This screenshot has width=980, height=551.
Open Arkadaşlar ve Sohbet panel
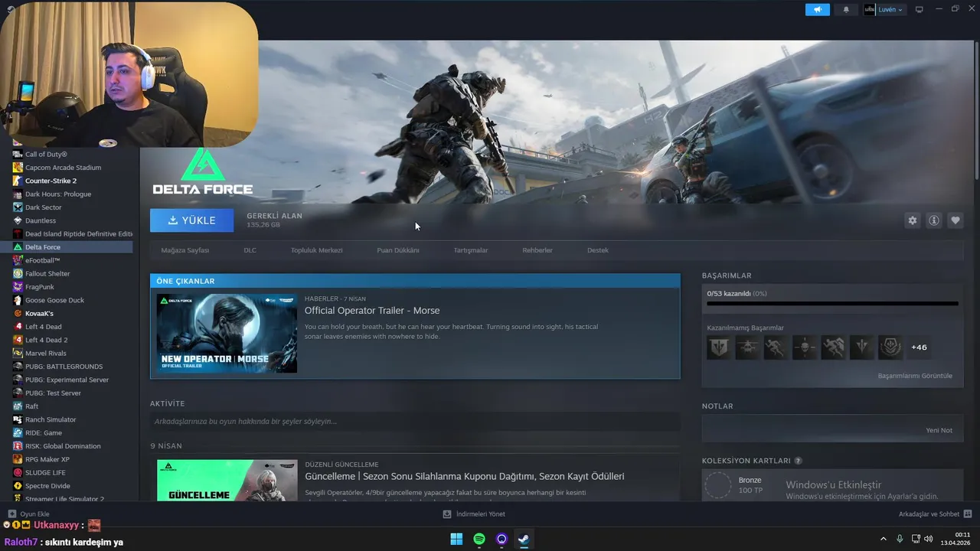[935, 514]
